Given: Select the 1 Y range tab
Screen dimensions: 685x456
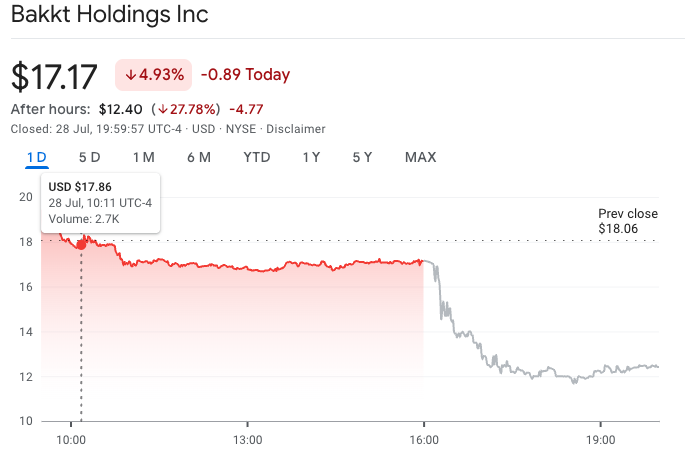Looking at the screenshot, I should click(311, 157).
